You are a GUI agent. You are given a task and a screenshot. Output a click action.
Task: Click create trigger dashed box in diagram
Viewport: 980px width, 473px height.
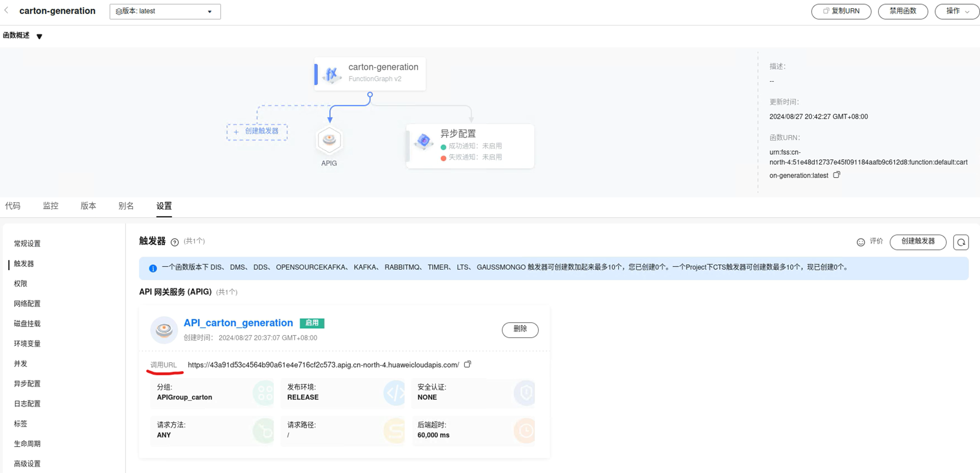click(257, 131)
